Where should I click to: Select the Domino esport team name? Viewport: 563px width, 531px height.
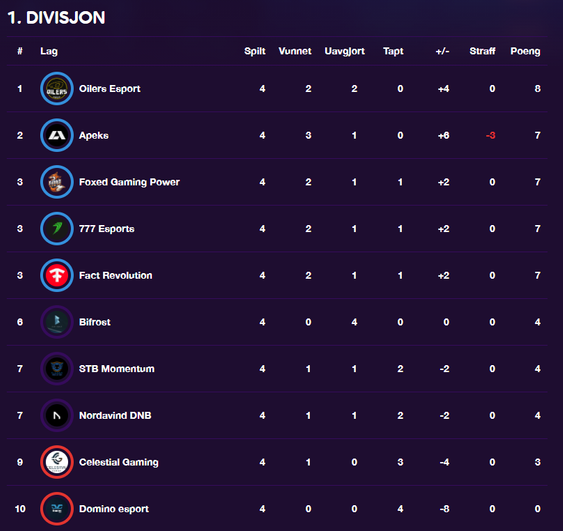tap(114, 509)
